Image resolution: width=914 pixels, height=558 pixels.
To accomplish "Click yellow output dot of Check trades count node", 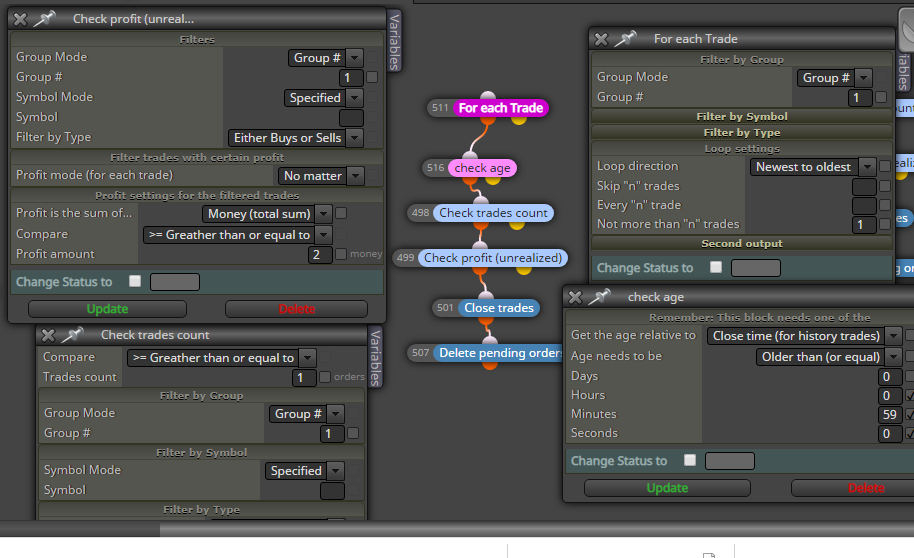I will [516, 224].
